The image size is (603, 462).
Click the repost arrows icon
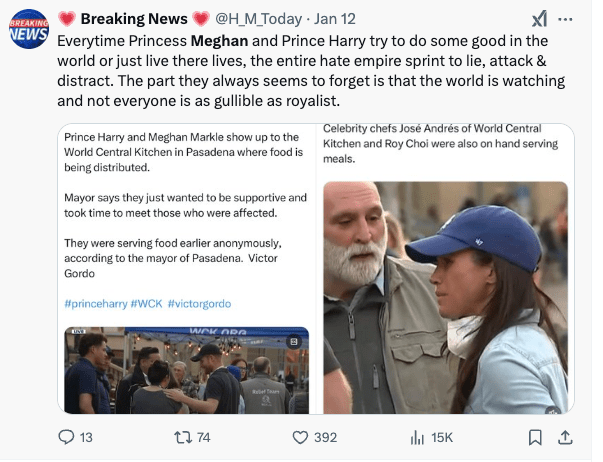click(181, 437)
